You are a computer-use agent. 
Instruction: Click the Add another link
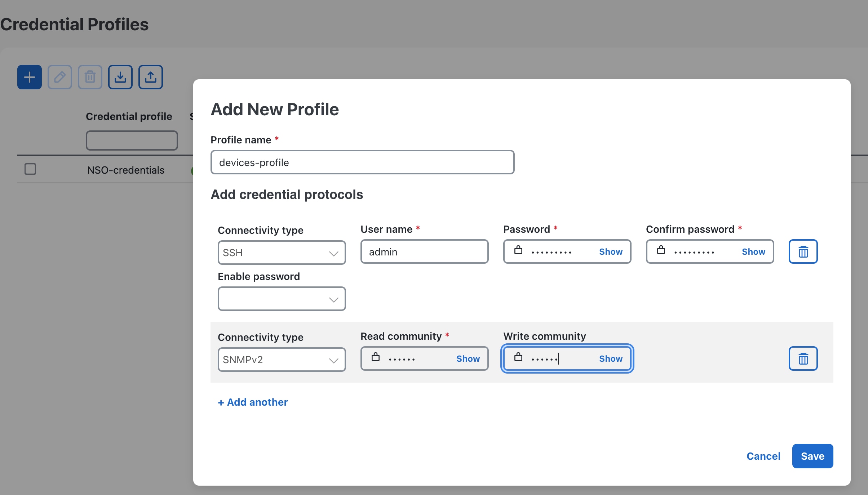point(253,402)
